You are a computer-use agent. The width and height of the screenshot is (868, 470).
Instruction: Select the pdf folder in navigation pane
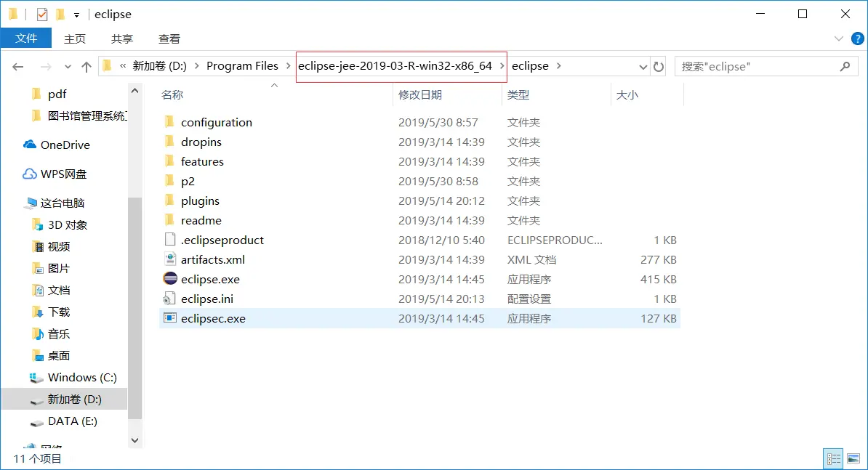point(57,94)
